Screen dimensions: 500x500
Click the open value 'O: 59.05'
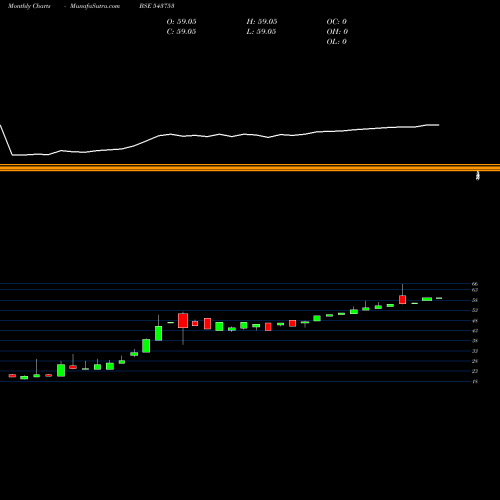pyautogui.click(x=181, y=21)
